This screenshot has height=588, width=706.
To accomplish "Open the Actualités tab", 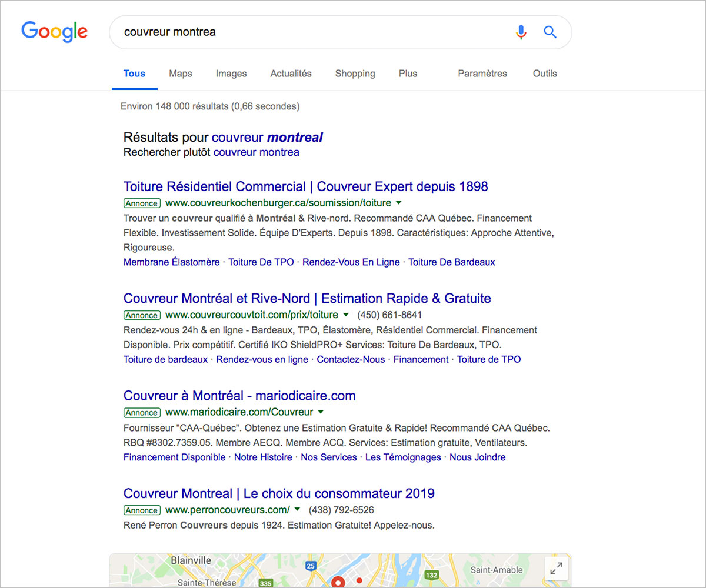I will [291, 73].
